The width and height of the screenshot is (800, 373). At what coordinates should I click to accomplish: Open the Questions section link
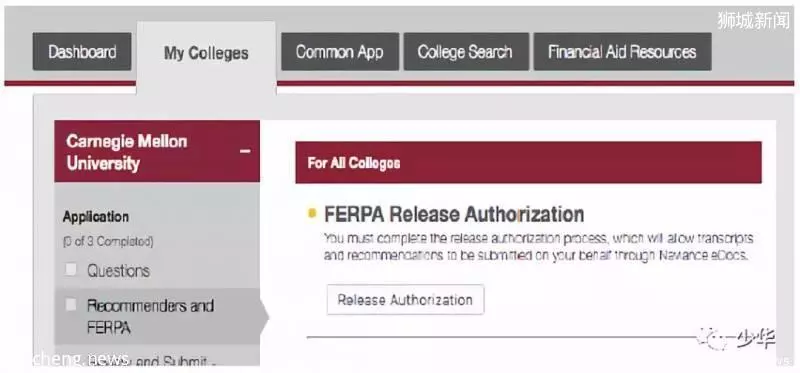click(x=118, y=270)
